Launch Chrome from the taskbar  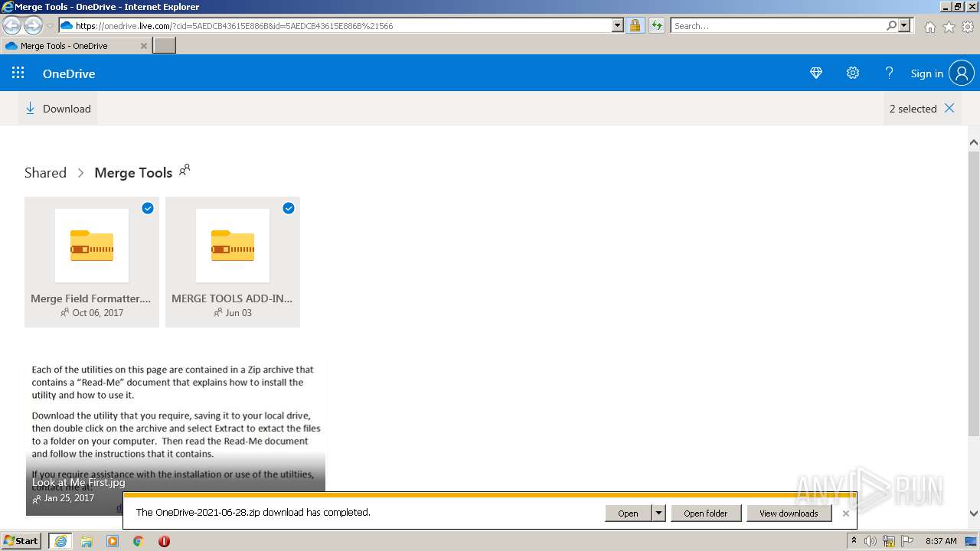(139, 541)
